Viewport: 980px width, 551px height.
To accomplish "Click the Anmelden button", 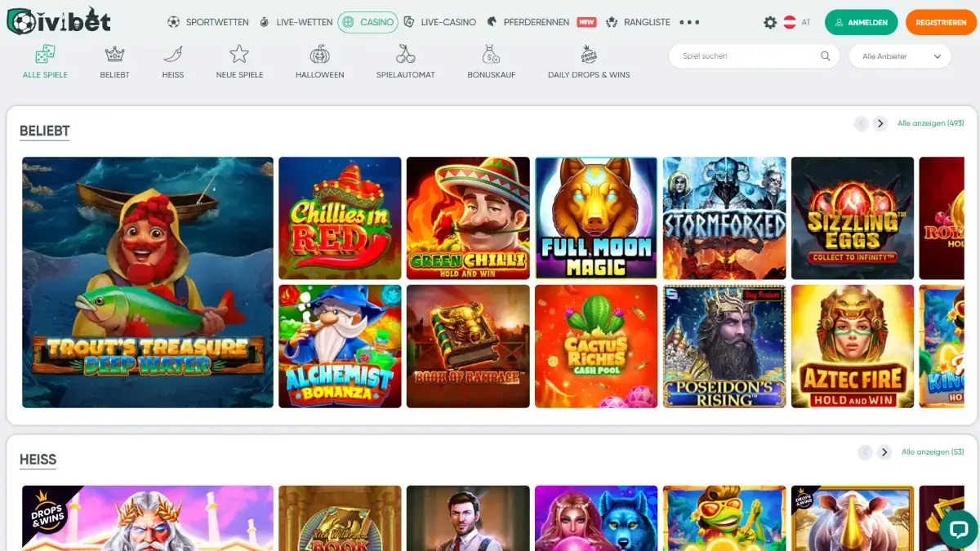I will click(x=861, y=22).
